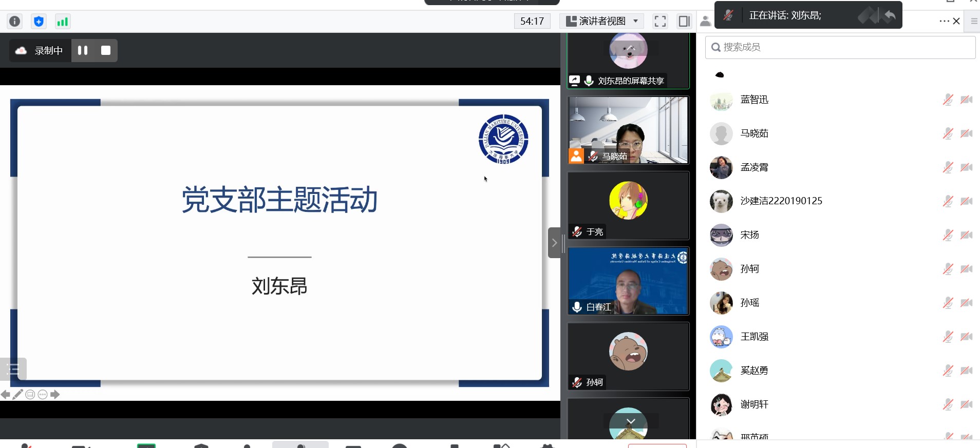Click the meeting info icon
The height and width of the screenshot is (448, 980).
point(15,21)
